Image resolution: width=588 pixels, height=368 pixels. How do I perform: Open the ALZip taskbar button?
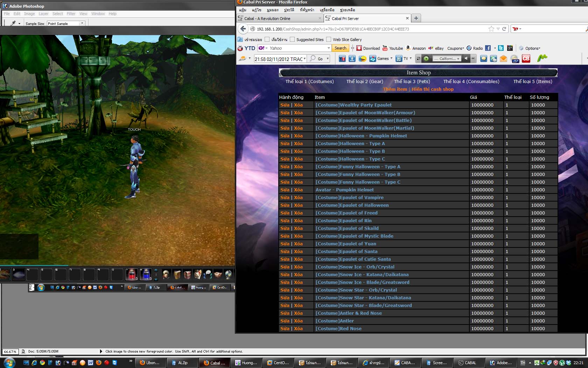pyautogui.click(x=182, y=363)
